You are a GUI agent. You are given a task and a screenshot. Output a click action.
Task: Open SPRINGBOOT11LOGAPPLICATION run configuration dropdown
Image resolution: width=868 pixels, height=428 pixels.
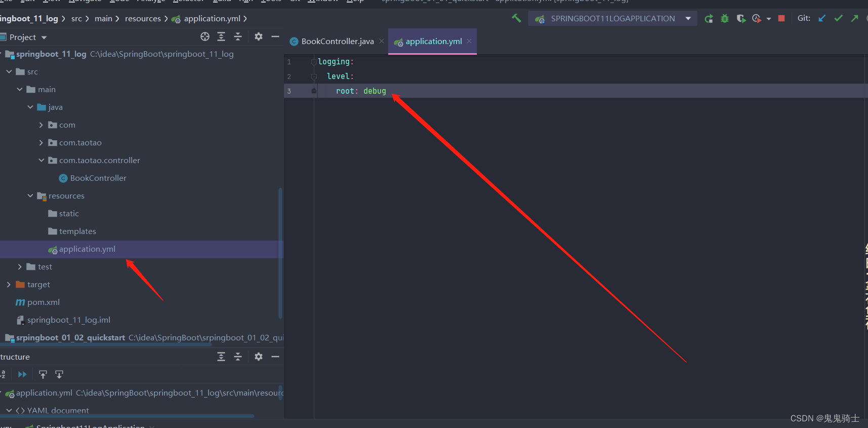pyautogui.click(x=612, y=19)
